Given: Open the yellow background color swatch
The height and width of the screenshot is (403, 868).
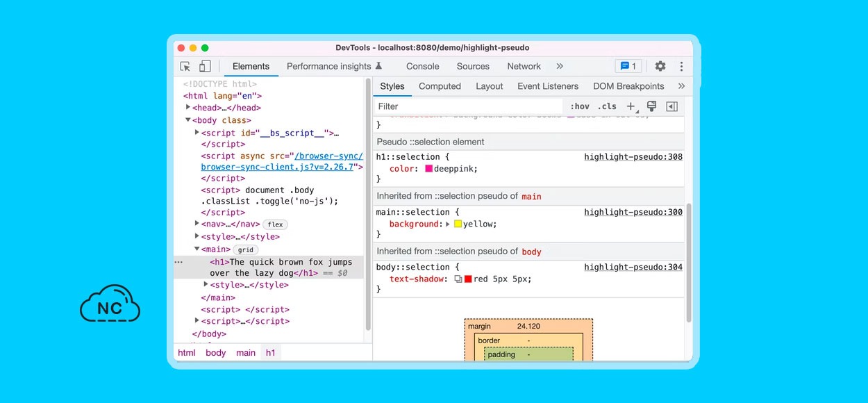Looking at the screenshot, I should pyautogui.click(x=458, y=224).
